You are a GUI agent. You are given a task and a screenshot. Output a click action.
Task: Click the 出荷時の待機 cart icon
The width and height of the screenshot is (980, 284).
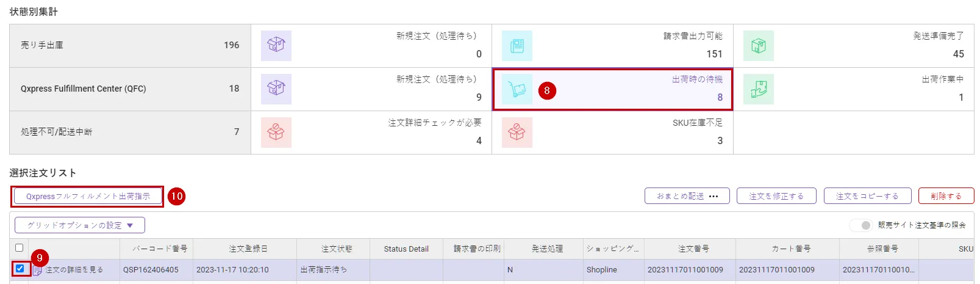pos(517,89)
